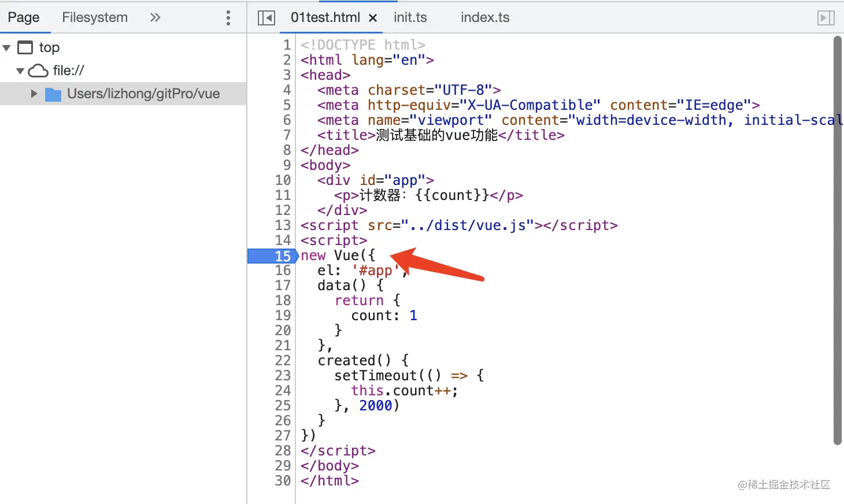Click the '{{count}}' template expression
The height and width of the screenshot is (504, 844).
pos(452,195)
